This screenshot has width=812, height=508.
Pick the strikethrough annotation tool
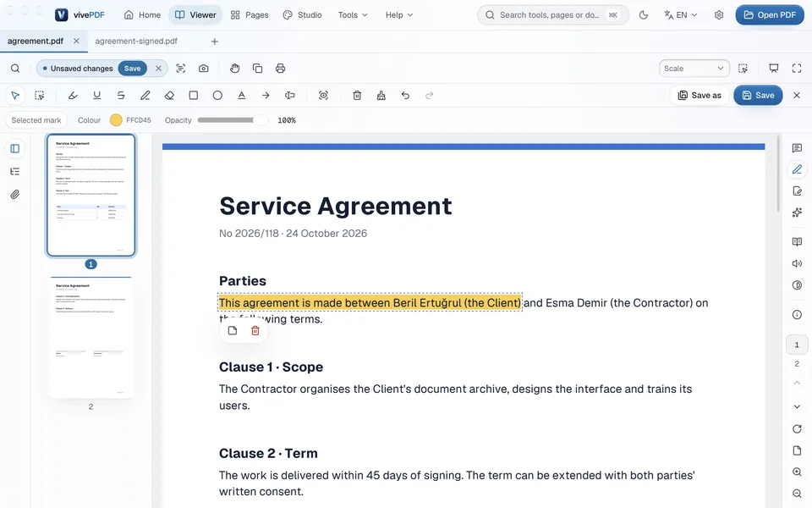pos(121,96)
